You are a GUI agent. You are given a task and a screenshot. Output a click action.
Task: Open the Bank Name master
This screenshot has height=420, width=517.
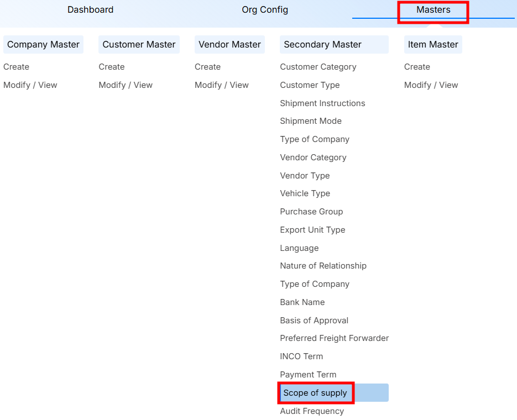tap(302, 302)
